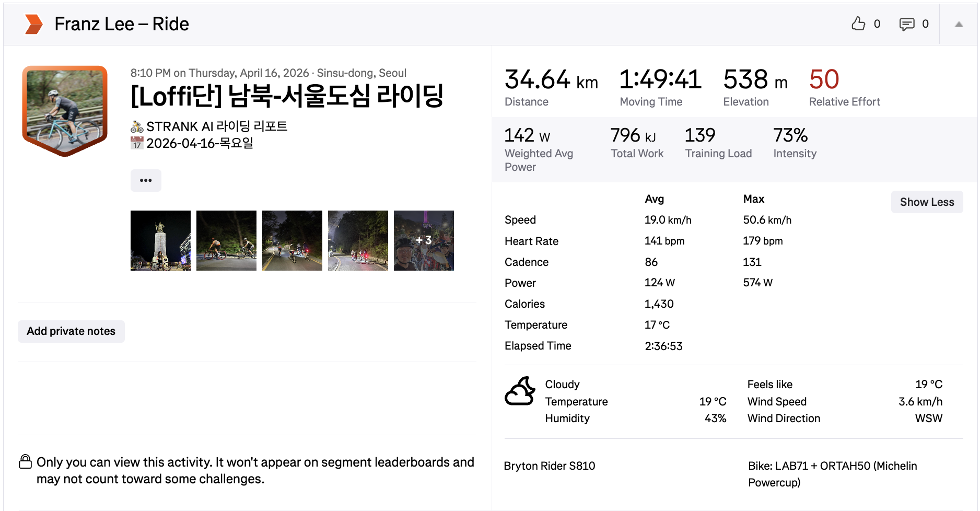
Task: Click the 124 W average power
Action: pos(660,283)
